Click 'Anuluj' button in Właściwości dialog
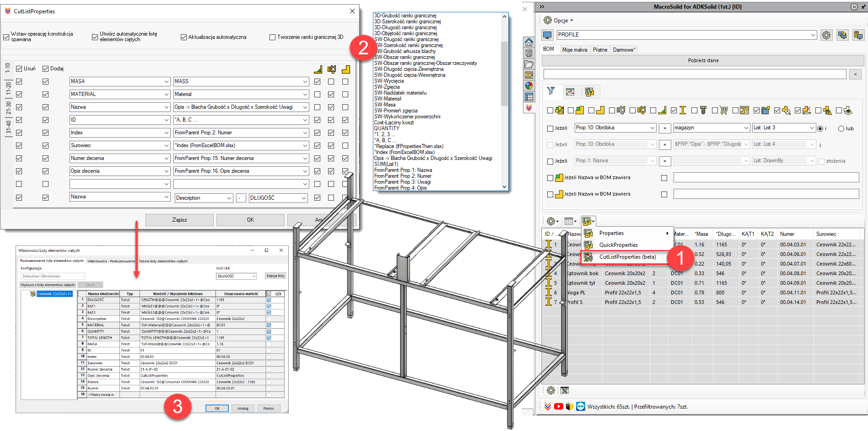This screenshot has height=431, width=868. tap(243, 408)
